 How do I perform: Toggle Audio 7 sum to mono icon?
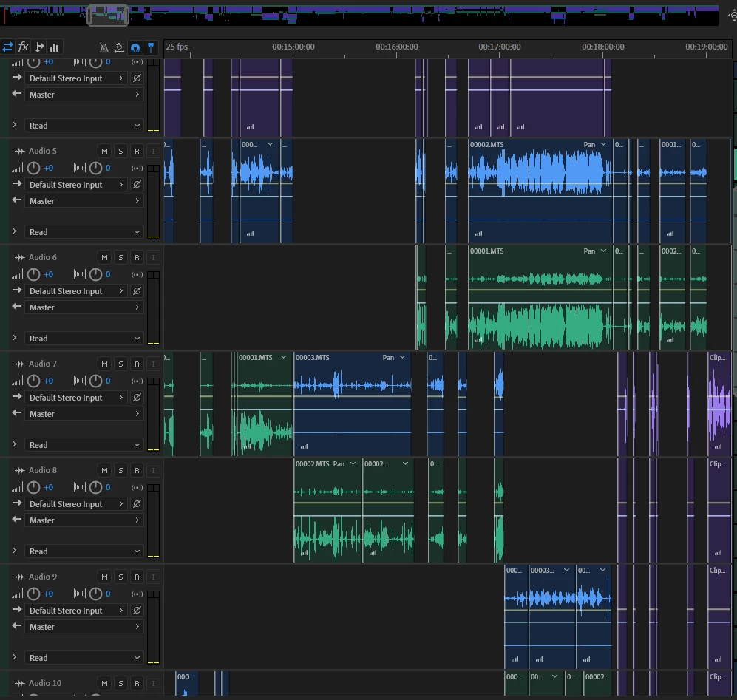pyautogui.click(x=137, y=381)
